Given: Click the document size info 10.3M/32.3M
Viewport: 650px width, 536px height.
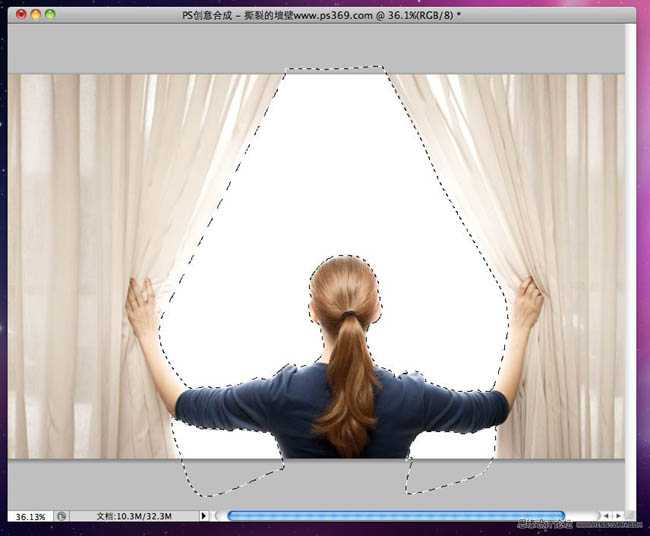Looking at the screenshot, I should pyautogui.click(x=134, y=516).
